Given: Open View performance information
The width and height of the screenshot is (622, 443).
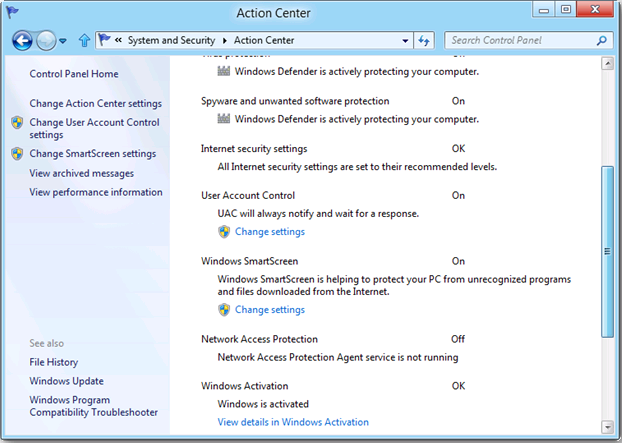Looking at the screenshot, I should pyautogui.click(x=96, y=192).
